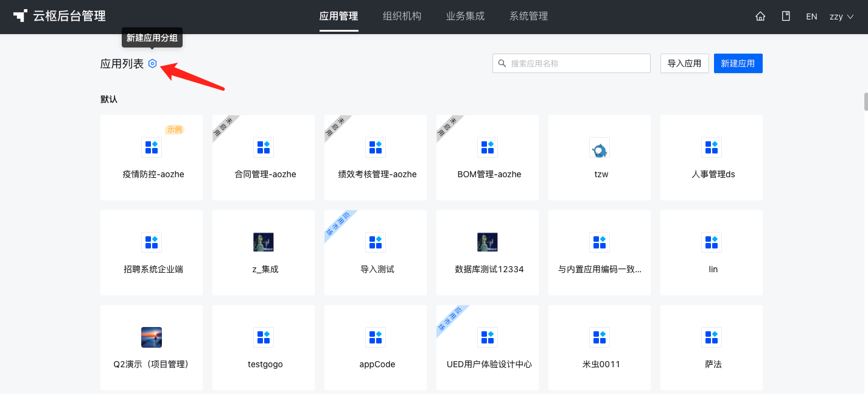The width and height of the screenshot is (868, 394).
Task: Open the 数据库测试12334 app icon
Action: click(x=488, y=242)
